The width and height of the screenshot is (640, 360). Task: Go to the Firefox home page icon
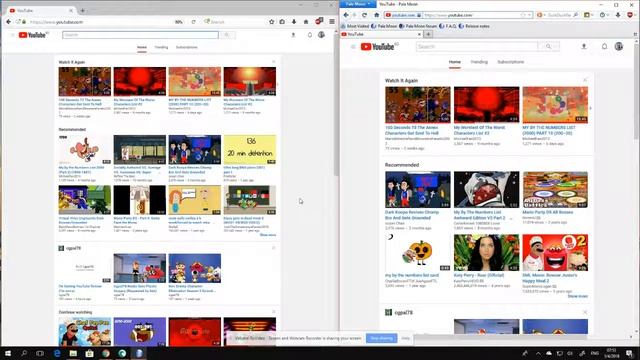coord(306,22)
